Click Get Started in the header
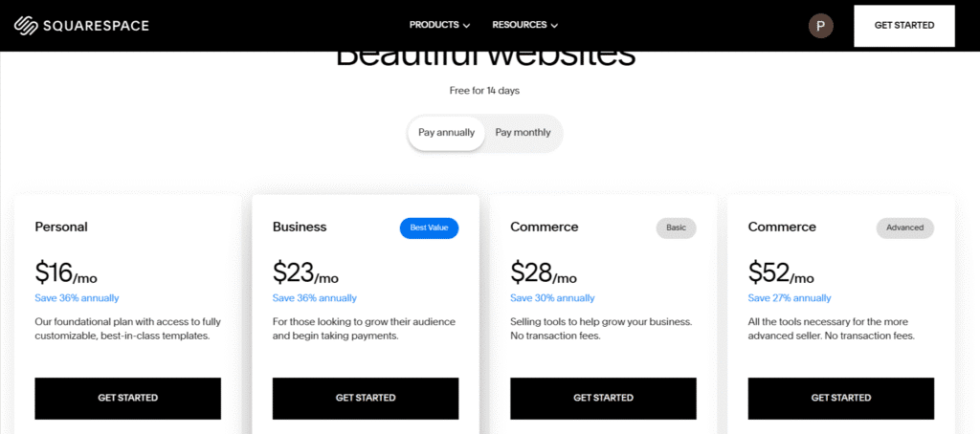 coord(904,26)
